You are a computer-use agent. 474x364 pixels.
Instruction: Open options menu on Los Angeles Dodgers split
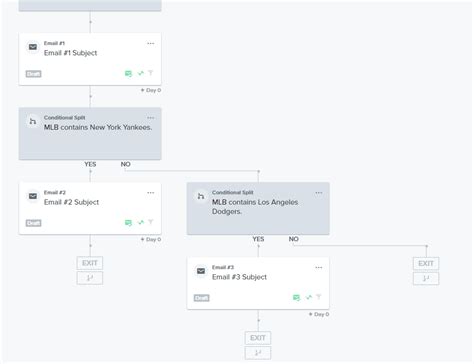pos(319,193)
